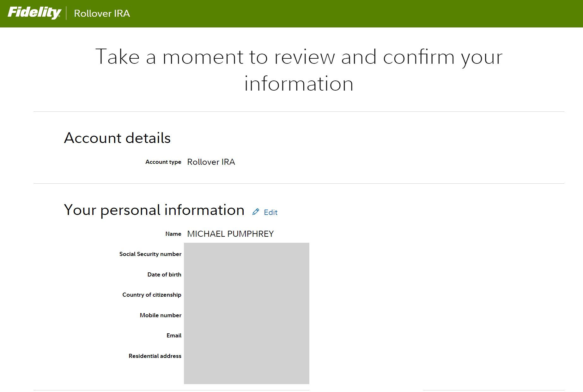Select the Rollover IRA account type value
This screenshot has height=392, width=583.
[x=211, y=162]
